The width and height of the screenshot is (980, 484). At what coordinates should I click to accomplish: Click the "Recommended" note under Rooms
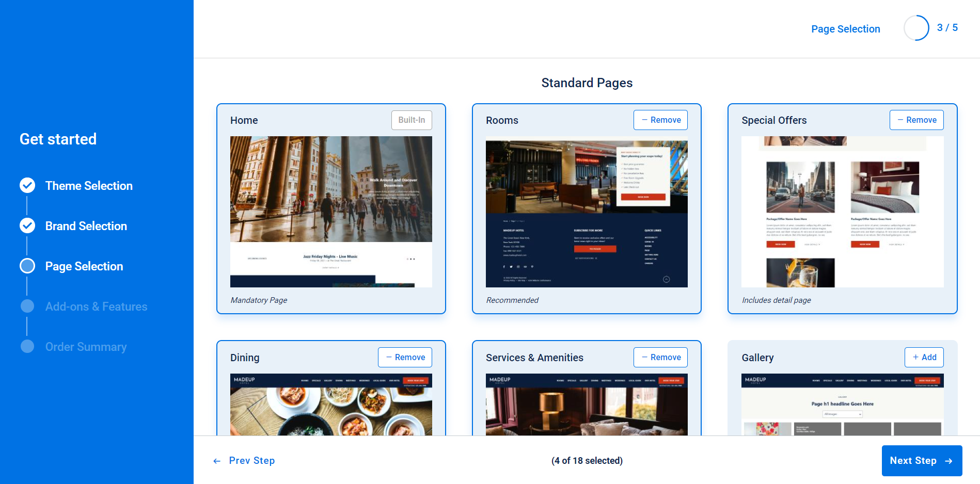512,300
